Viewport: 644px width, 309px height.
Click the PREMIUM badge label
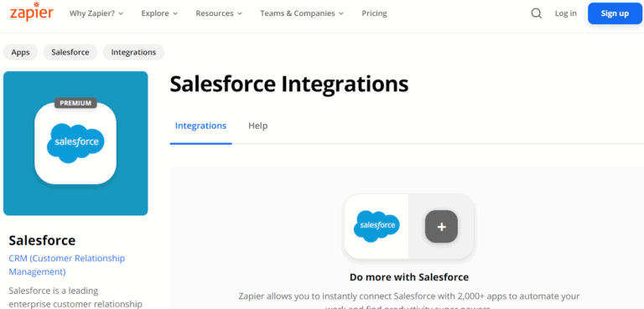(x=75, y=103)
